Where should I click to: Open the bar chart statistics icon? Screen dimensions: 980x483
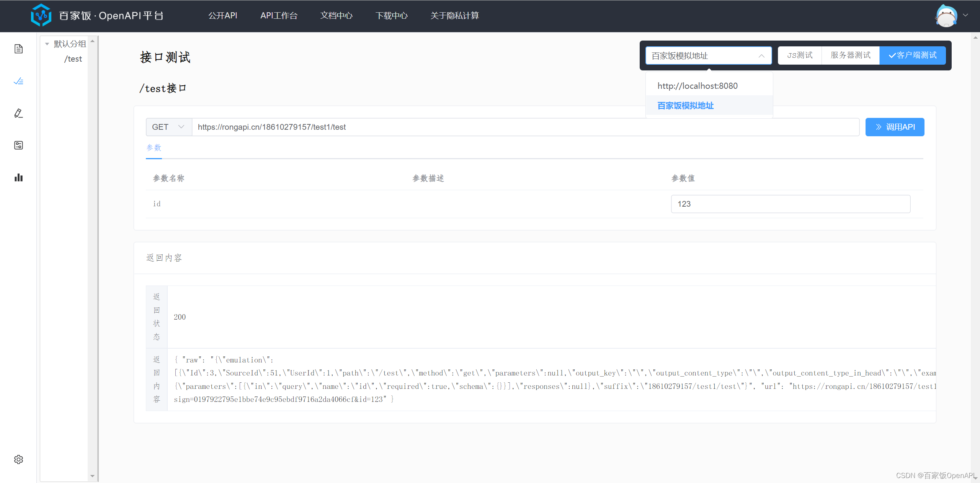pyautogui.click(x=18, y=178)
